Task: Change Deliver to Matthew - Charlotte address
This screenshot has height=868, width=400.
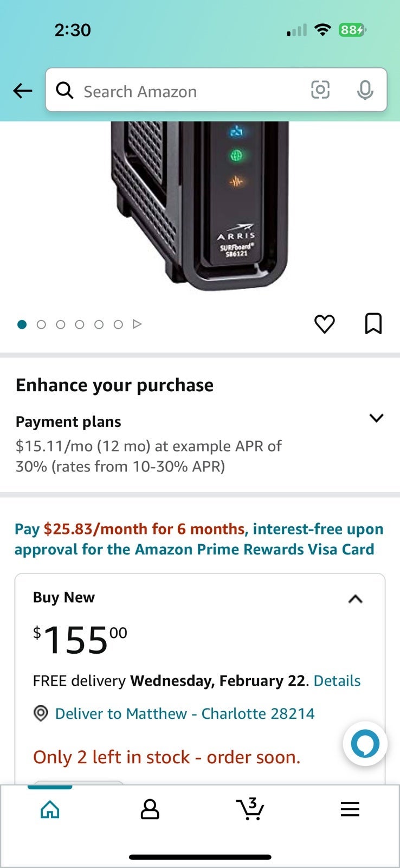Action: [x=185, y=713]
